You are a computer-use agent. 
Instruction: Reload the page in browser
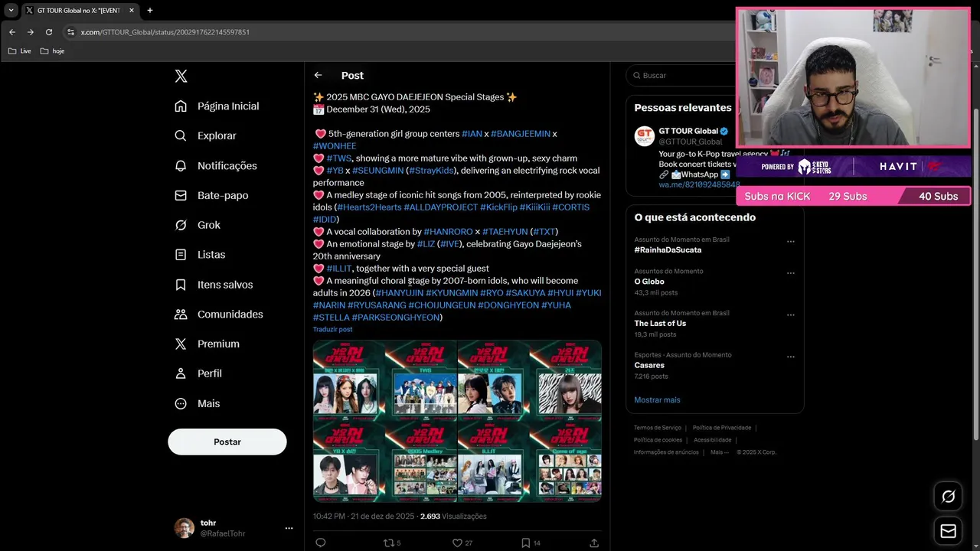coord(49,32)
